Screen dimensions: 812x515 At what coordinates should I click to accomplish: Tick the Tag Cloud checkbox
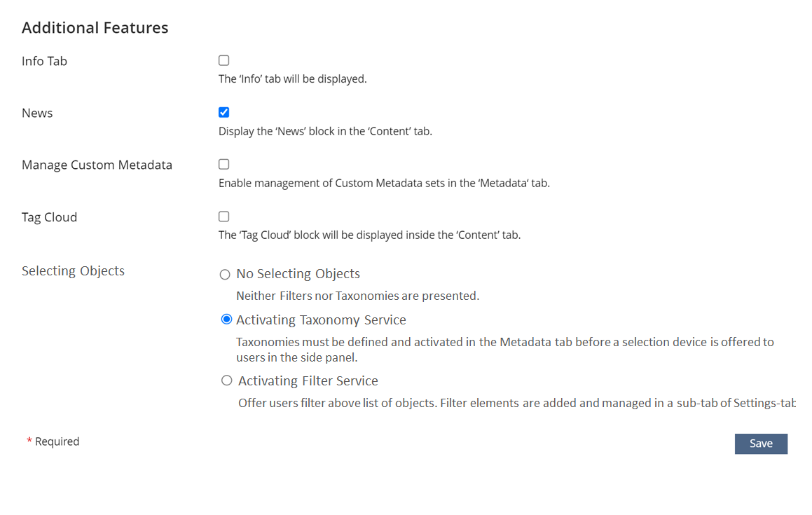pos(224,217)
